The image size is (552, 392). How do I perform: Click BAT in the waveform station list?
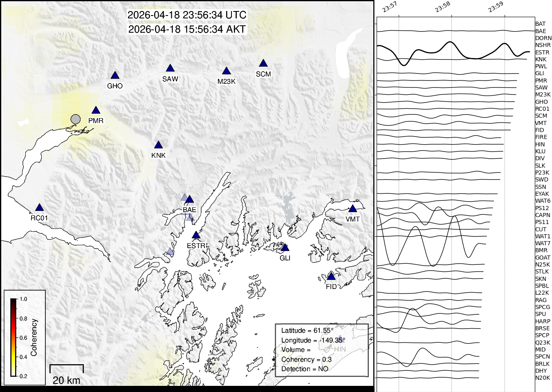[x=541, y=24]
